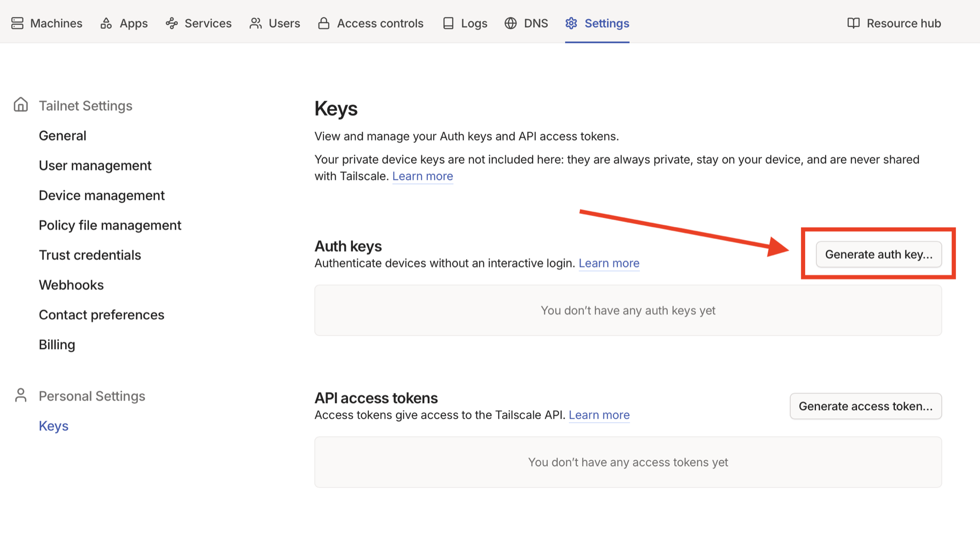The width and height of the screenshot is (980, 546).
Task: Click the Machines server icon
Action: point(18,23)
